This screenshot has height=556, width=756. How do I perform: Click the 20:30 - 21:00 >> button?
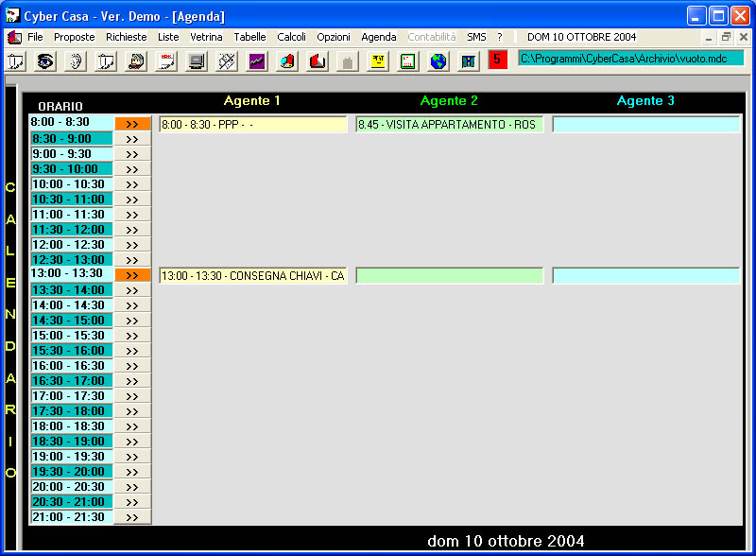(x=132, y=502)
